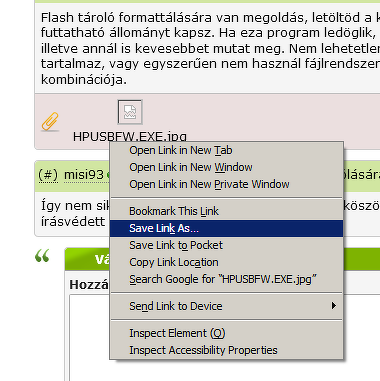Open the broken image attachment thumbnail
Viewport: 380px width, 381px height.
coord(130,112)
